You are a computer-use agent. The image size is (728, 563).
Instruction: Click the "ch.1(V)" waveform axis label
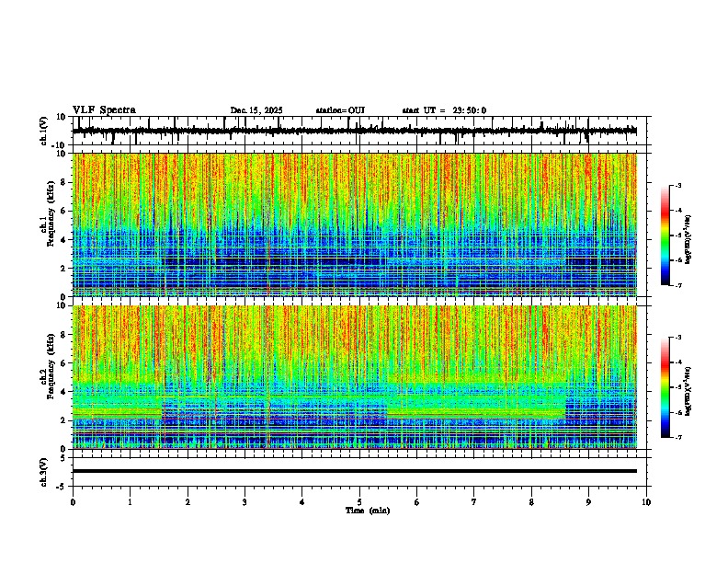coord(44,131)
